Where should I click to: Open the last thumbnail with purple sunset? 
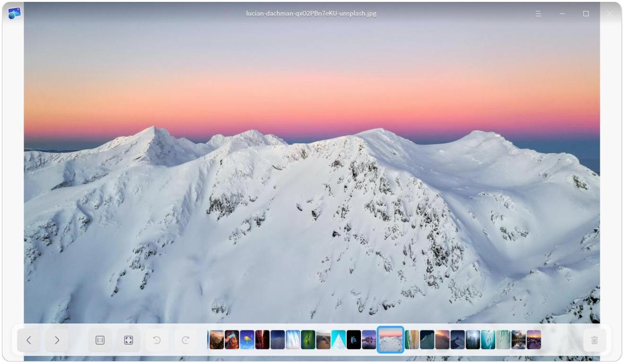click(534, 340)
